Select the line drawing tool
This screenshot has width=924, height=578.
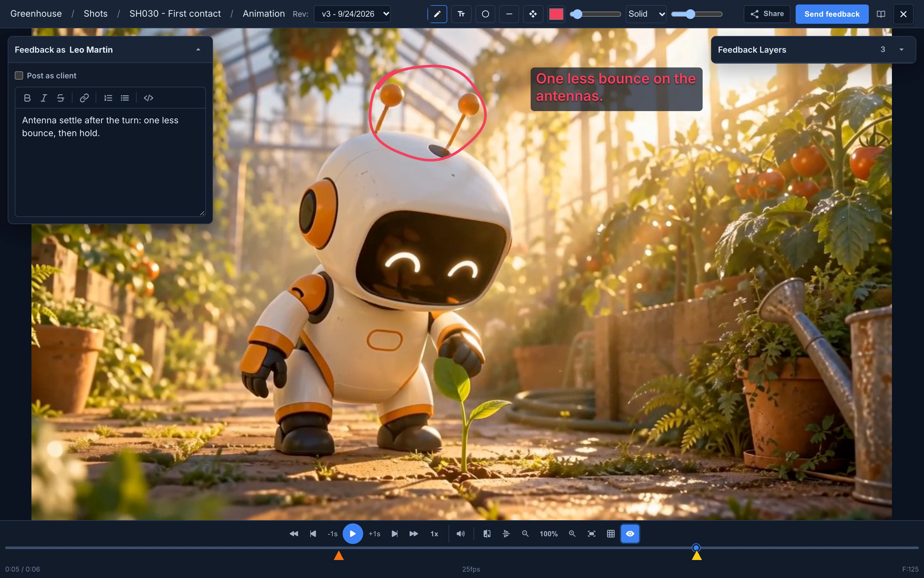tap(509, 14)
